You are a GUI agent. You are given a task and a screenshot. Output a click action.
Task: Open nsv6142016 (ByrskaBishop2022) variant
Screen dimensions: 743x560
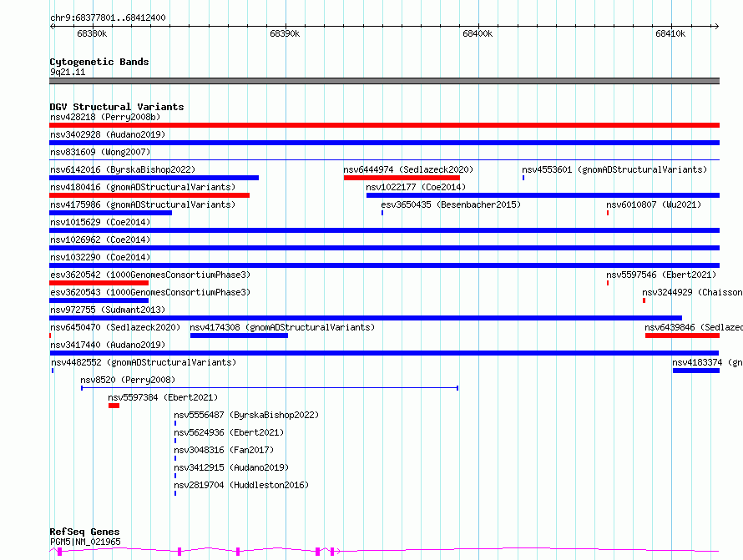[154, 178]
